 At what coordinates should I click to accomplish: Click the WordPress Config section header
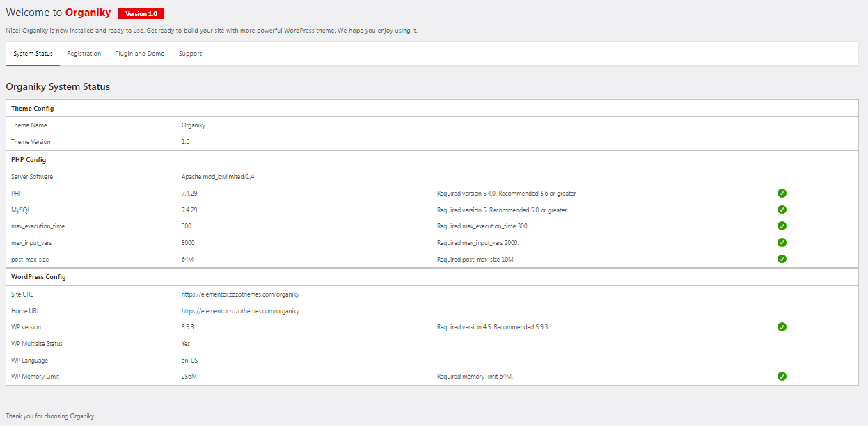point(38,277)
